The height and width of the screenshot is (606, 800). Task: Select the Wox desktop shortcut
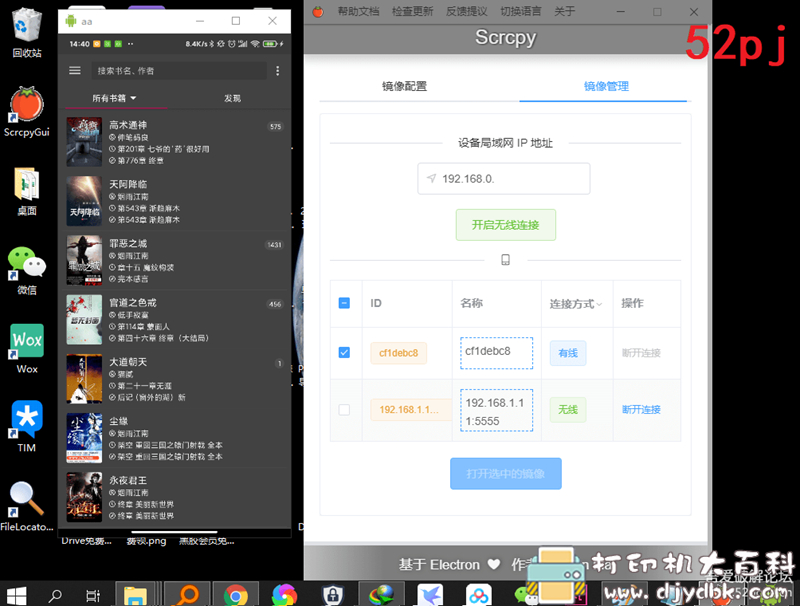[27, 349]
